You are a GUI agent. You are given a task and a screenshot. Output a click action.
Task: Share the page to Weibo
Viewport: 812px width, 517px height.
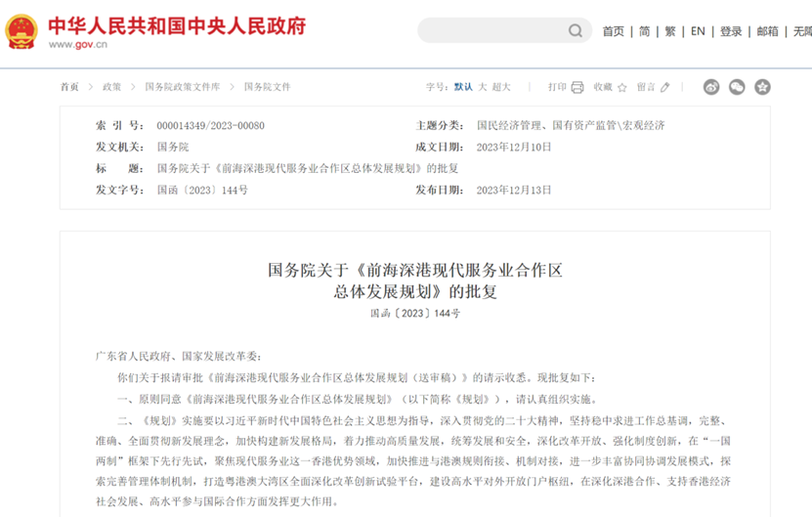(x=711, y=87)
